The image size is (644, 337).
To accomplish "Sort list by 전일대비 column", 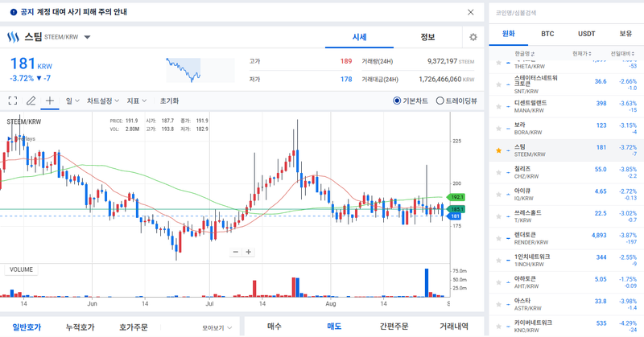I will click(622, 54).
